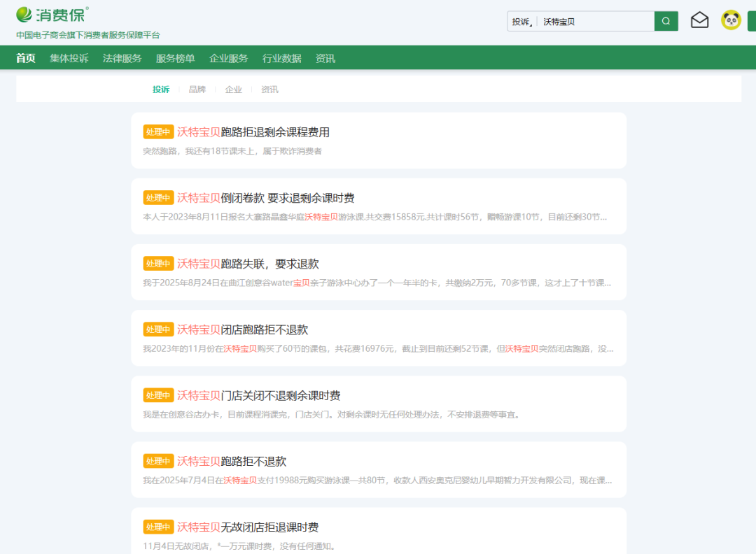Open the 企业服务 navigation item
This screenshot has width=756, height=554.
click(228, 58)
